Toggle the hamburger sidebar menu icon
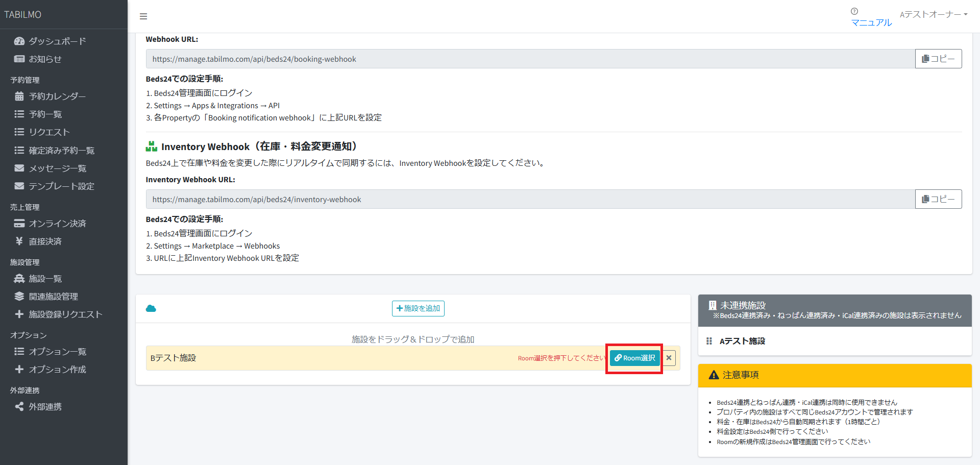This screenshot has width=980, height=465. (x=143, y=16)
